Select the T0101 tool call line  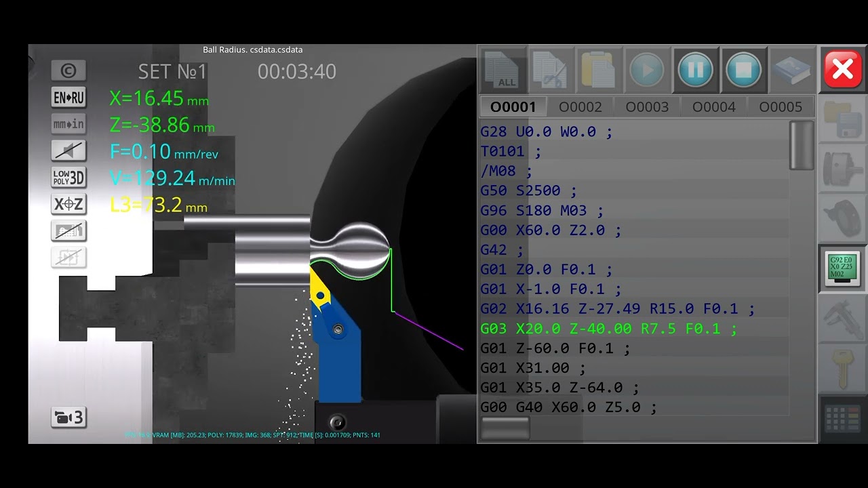tap(511, 152)
